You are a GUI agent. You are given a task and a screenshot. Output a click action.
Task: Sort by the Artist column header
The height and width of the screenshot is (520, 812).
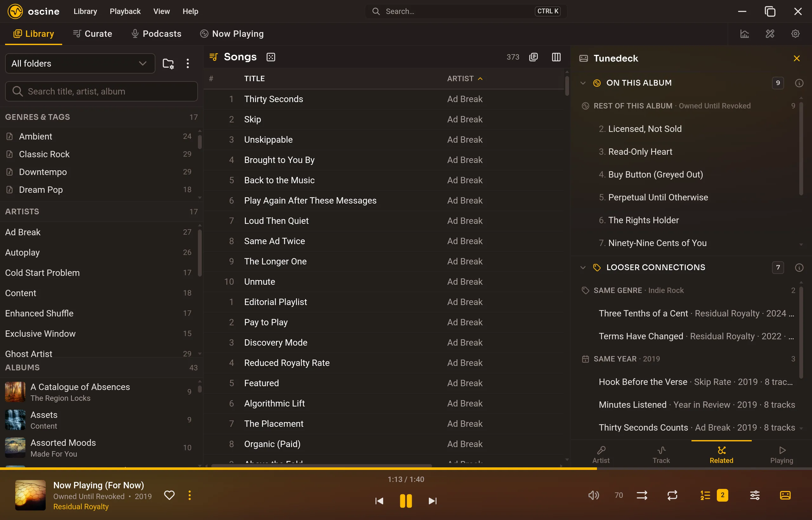(464, 79)
